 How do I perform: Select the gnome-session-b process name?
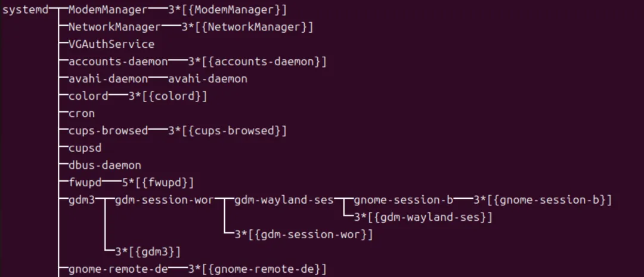point(403,200)
